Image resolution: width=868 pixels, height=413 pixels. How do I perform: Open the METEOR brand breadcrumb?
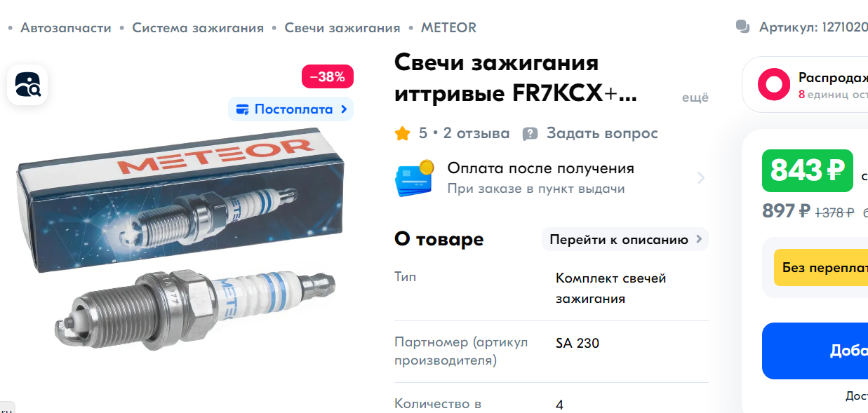point(448,27)
